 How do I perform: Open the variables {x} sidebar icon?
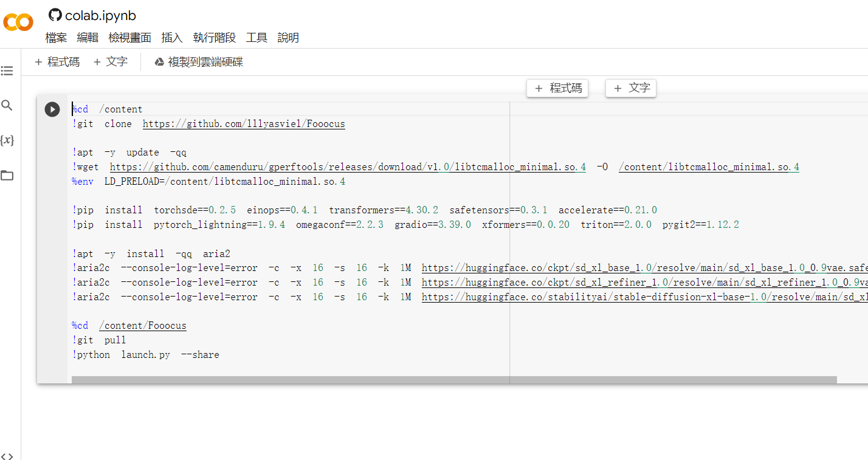(7, 140)
